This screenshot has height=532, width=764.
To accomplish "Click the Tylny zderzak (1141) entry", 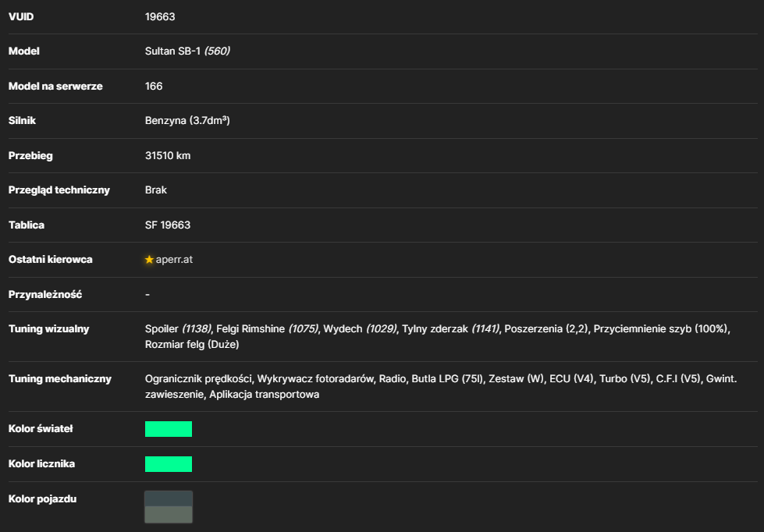I will [451, 329].
